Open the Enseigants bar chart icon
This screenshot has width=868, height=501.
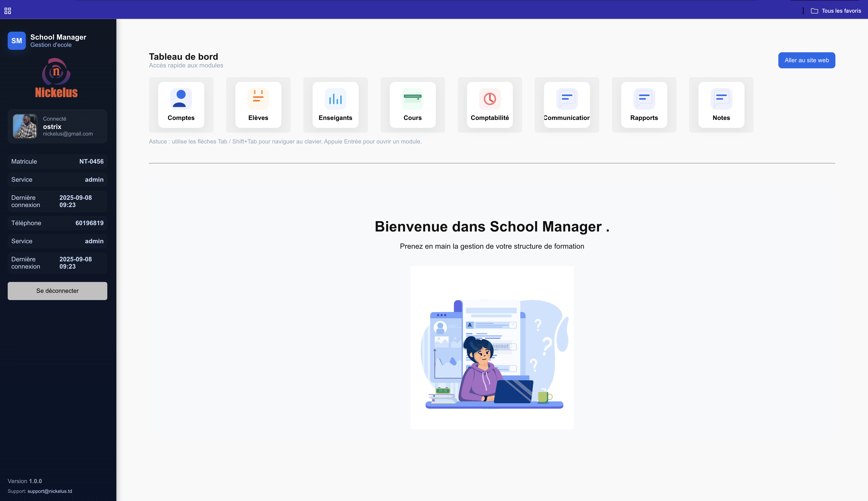335,99
